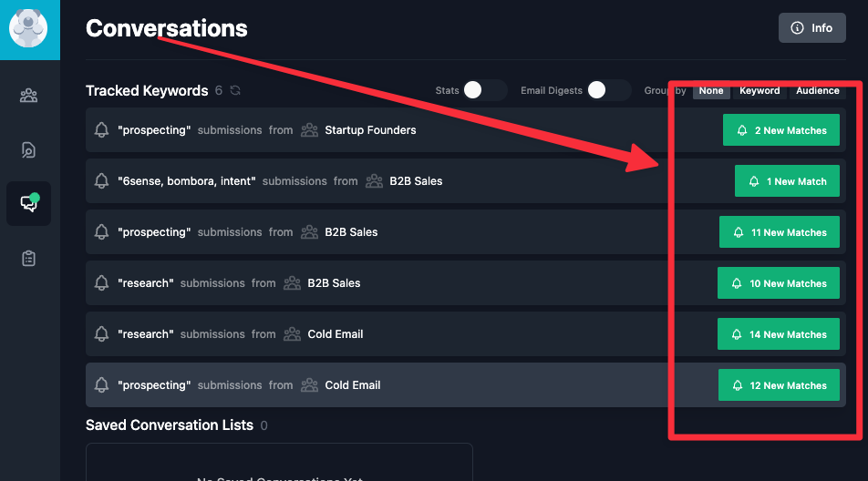
Task: Click bell icon for "research" Cold Email row
Action: tap(101, 334)
